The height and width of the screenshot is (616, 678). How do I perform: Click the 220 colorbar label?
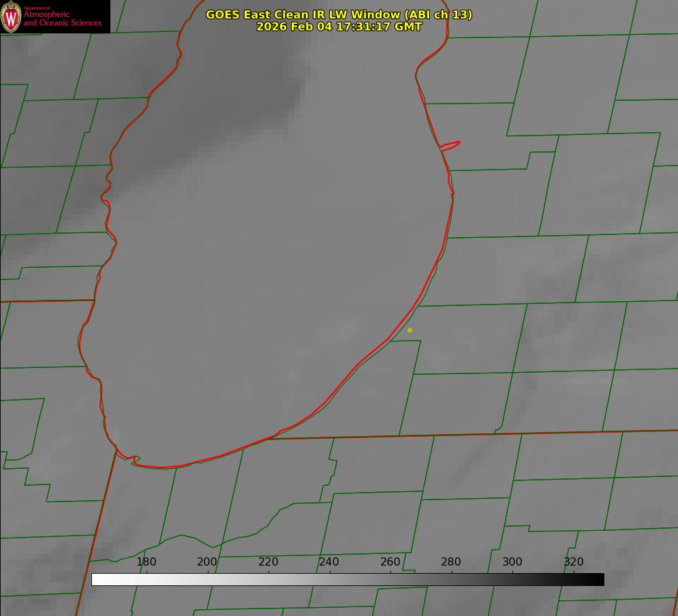[268, 561]
